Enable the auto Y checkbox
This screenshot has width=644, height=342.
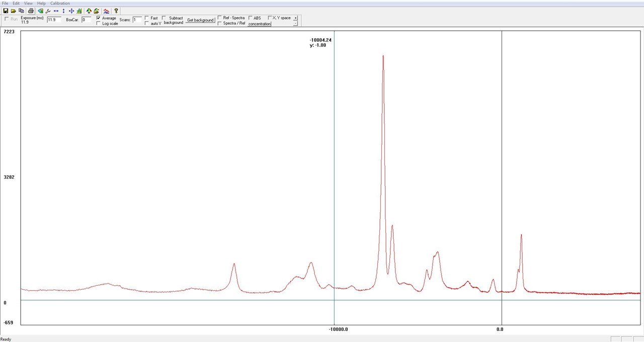[147, 24]
